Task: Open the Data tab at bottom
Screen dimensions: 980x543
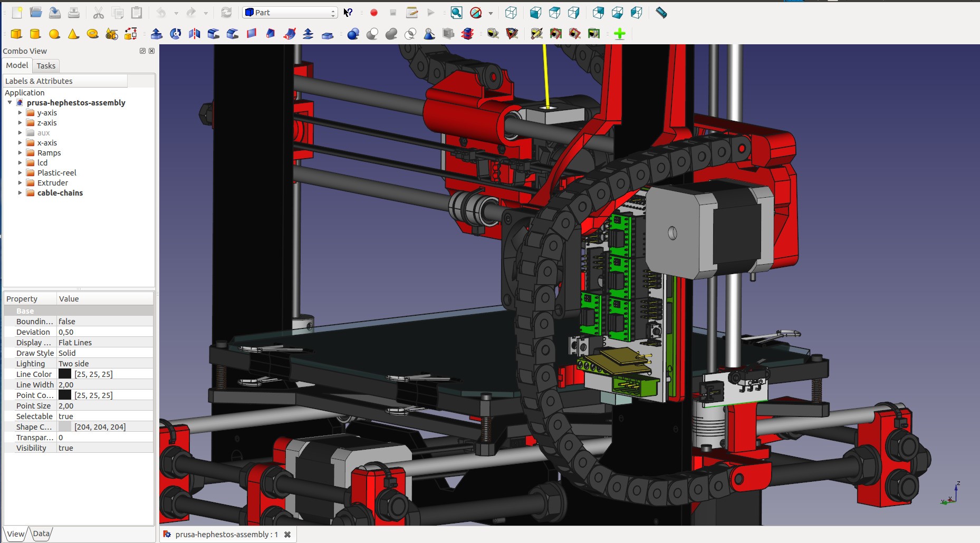Action: click(41, 533)
